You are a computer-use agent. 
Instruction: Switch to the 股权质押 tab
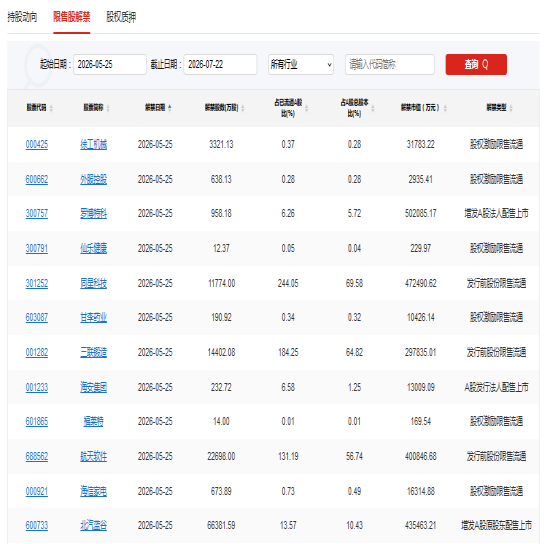point(121,16)
